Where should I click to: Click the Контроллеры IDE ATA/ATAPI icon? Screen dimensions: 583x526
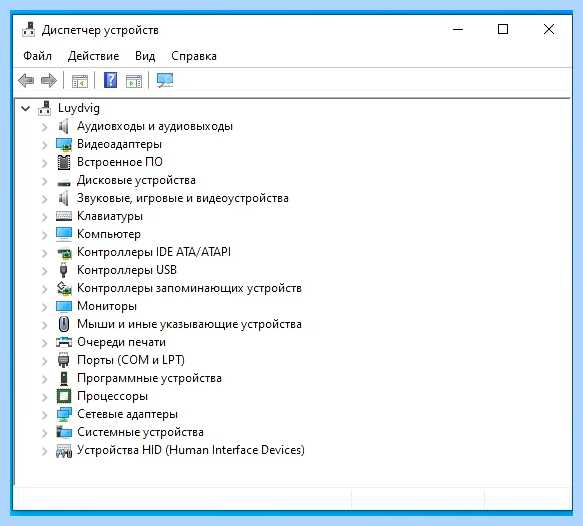(64, 253)
